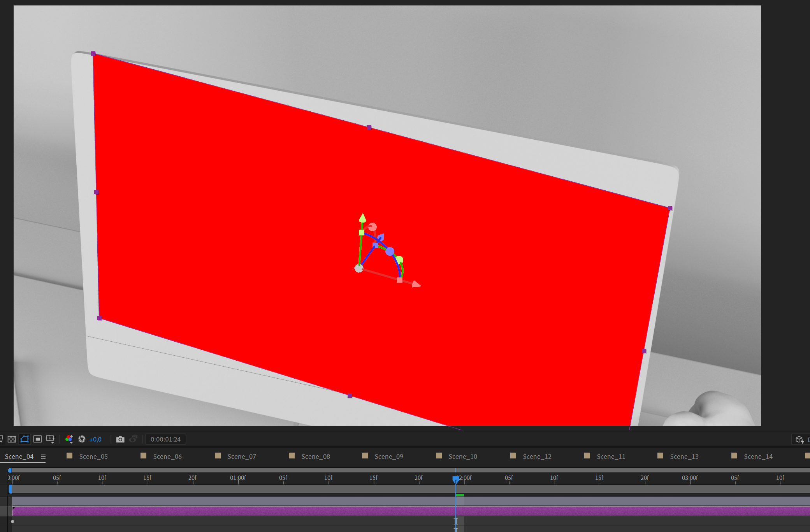Take snapshot with camera icon

click(120, 439)
